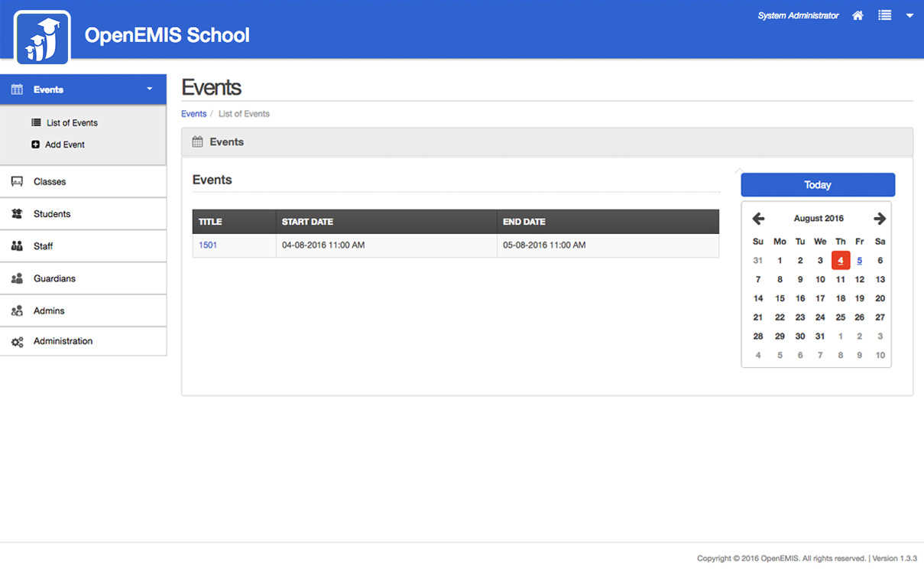Open event 1501 from the table
Viewport: 924px width, 572px height.
pos(207,245)
